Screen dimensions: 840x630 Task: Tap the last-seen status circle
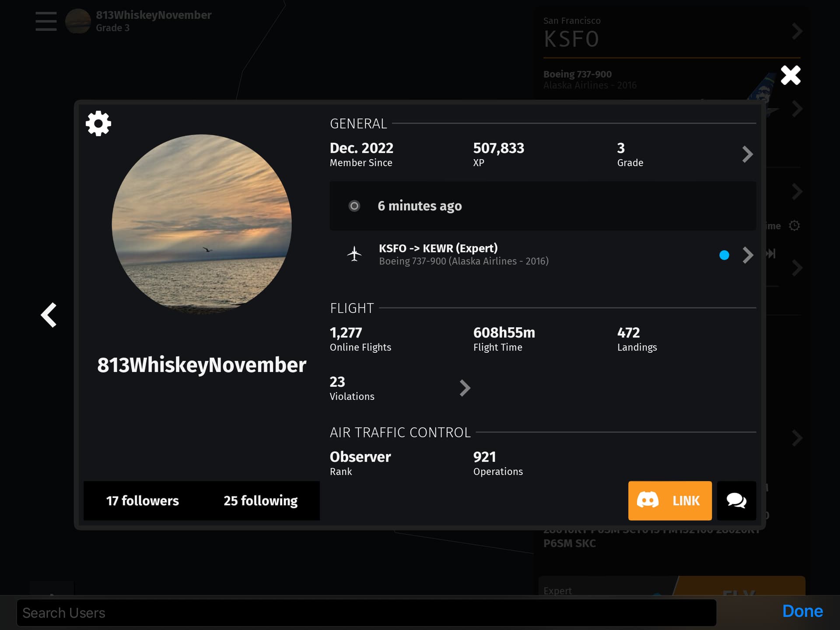click(354, 206)
